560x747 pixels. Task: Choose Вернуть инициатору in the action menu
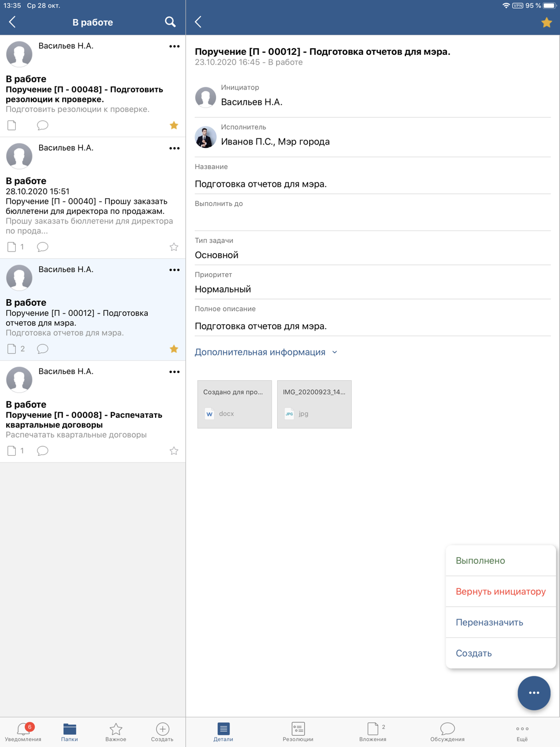coord(501,591)
